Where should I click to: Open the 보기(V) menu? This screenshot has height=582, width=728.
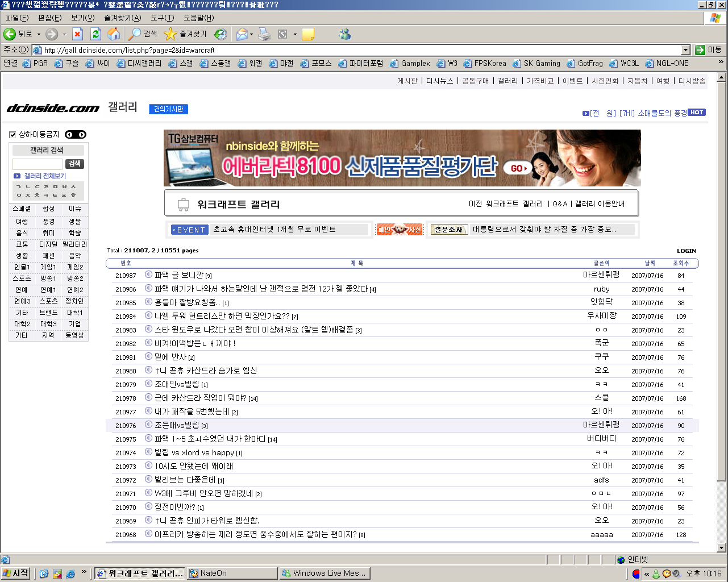(83, 18)
